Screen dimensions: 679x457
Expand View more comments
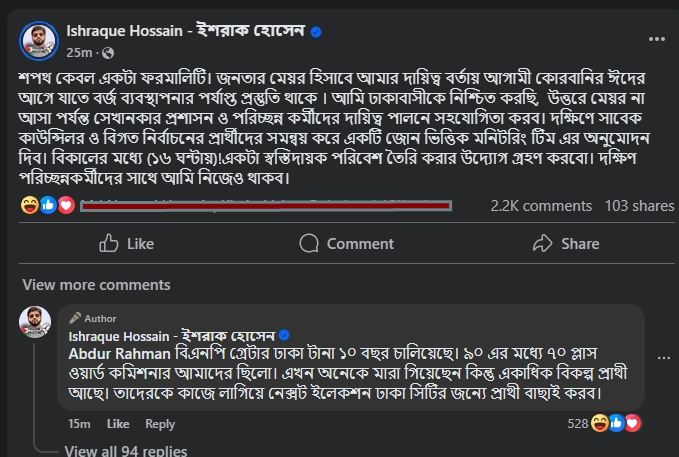[x=82, y=284]
